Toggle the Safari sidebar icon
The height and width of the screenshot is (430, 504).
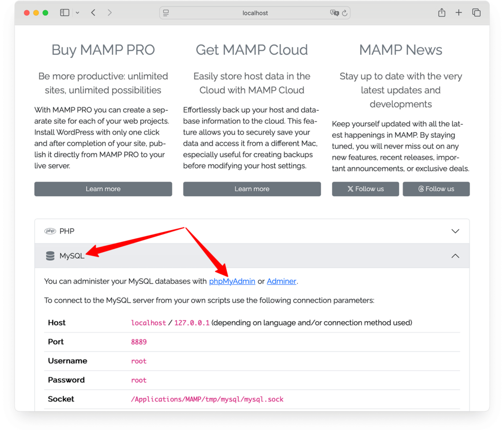tap(64, 12)
